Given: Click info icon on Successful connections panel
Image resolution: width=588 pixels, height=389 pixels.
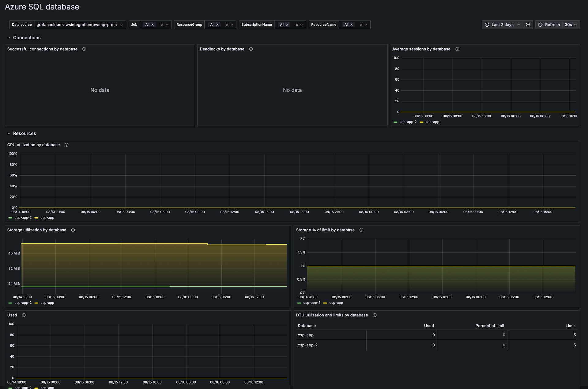Looking at the screenshot, I should click(84, 49).
